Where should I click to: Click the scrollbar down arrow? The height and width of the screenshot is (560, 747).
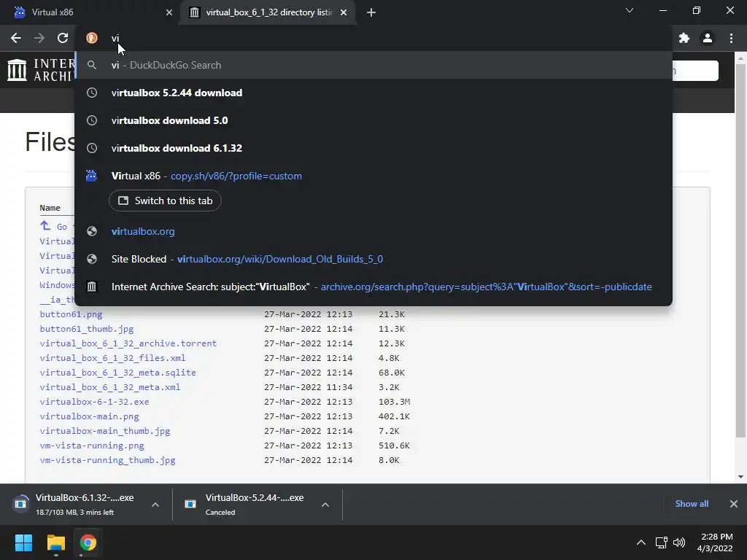point(741,477)
